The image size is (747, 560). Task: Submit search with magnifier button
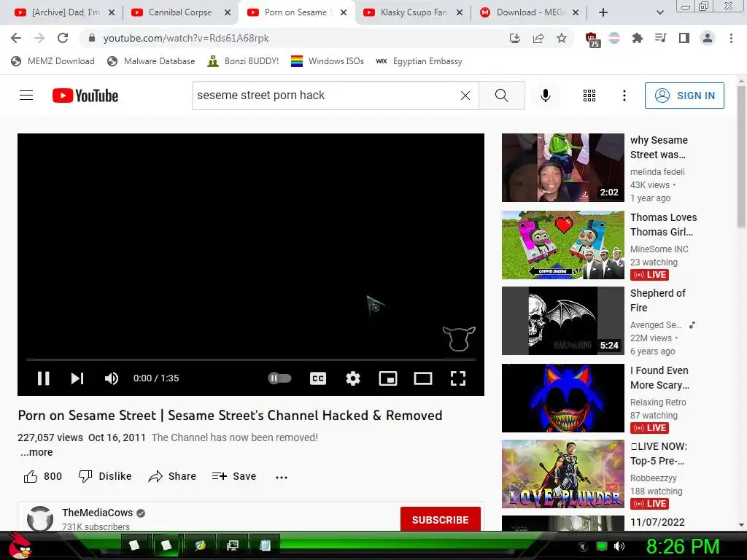coord(502,96)
